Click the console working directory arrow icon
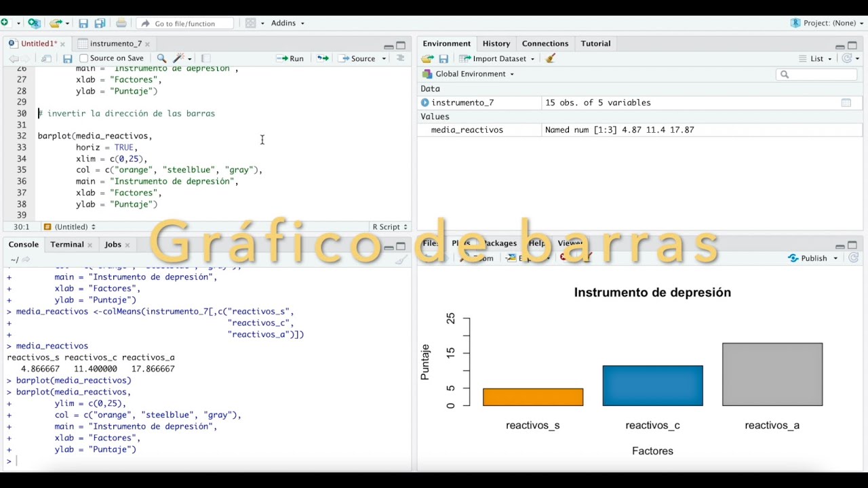Viewport: 868px width, 488px height. point(26,260)
